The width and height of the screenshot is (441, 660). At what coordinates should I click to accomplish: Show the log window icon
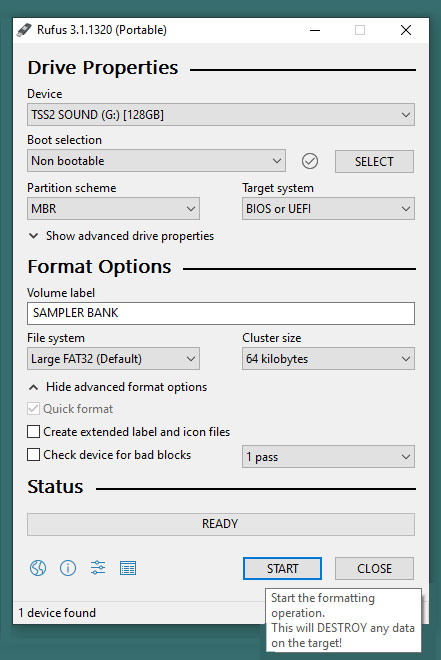coord(128,568)
